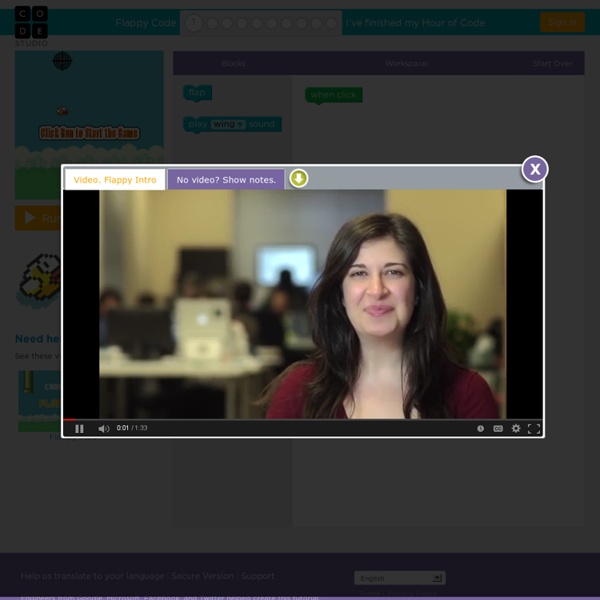
Task: Enter fullscreen video mode
Action: pyautogui.click(x=534, y=429)
